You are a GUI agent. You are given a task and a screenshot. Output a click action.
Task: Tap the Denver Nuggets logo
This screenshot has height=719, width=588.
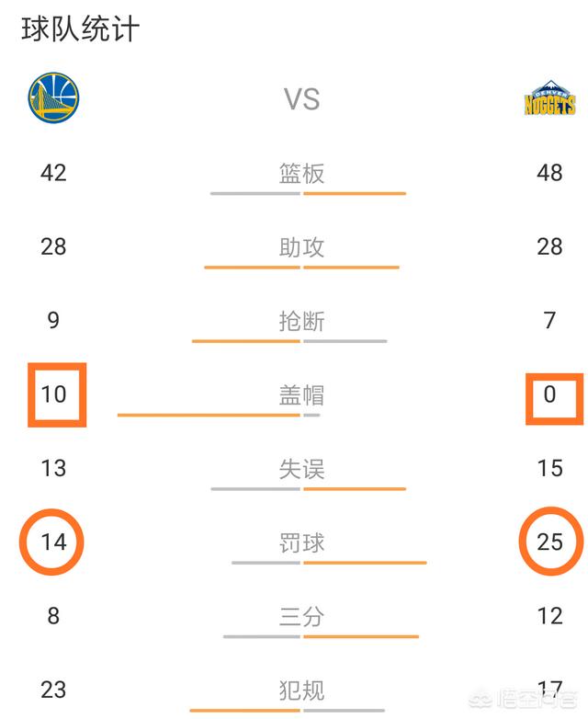549,98
